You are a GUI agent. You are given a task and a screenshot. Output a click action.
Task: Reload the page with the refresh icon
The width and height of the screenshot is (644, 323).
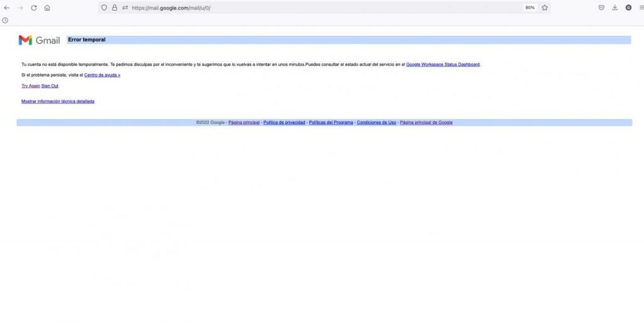coord(33,8)
